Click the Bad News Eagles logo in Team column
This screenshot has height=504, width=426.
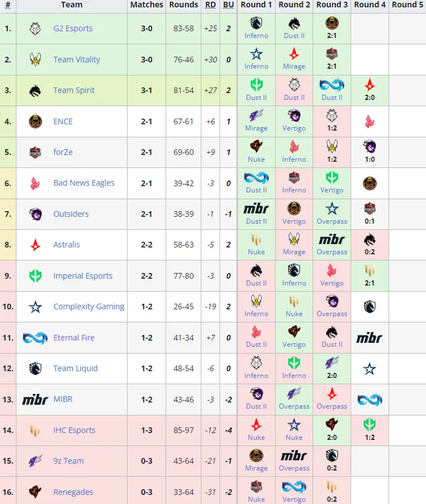coord(35,183)
